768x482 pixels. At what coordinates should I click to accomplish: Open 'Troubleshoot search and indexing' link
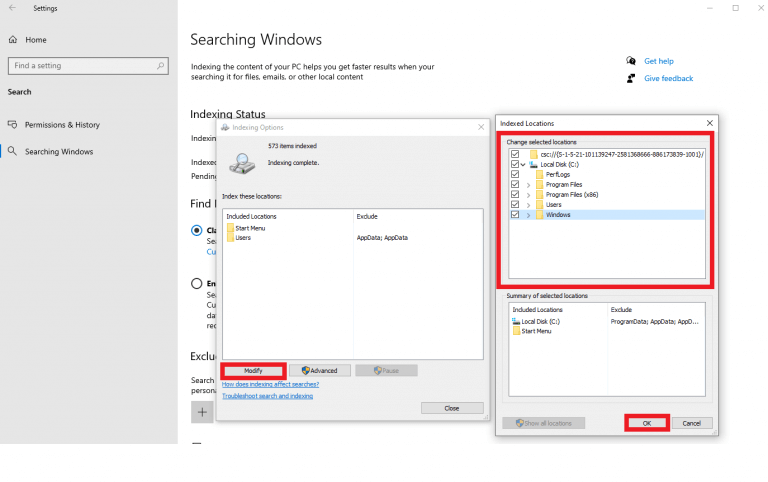[267, 396]
